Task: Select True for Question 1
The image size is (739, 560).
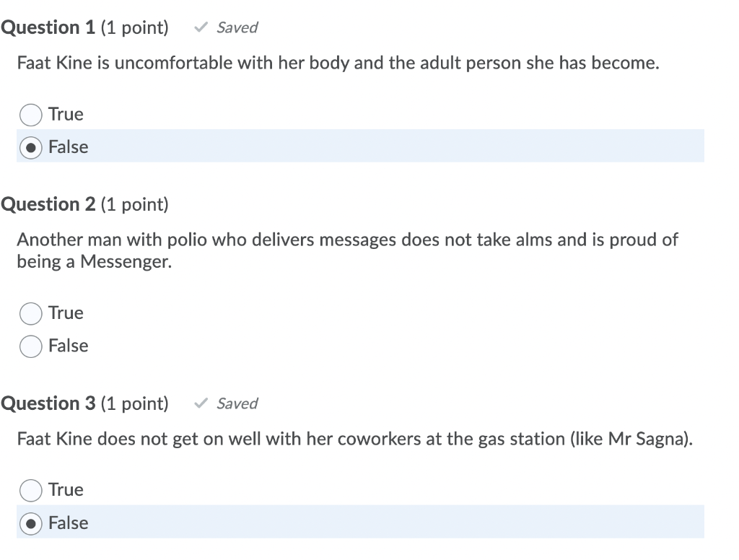Action: (30, 115)
